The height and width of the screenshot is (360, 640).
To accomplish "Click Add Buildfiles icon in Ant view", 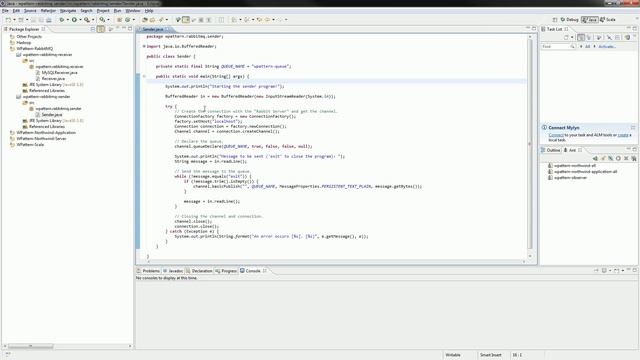I will [x=595, y=158].
